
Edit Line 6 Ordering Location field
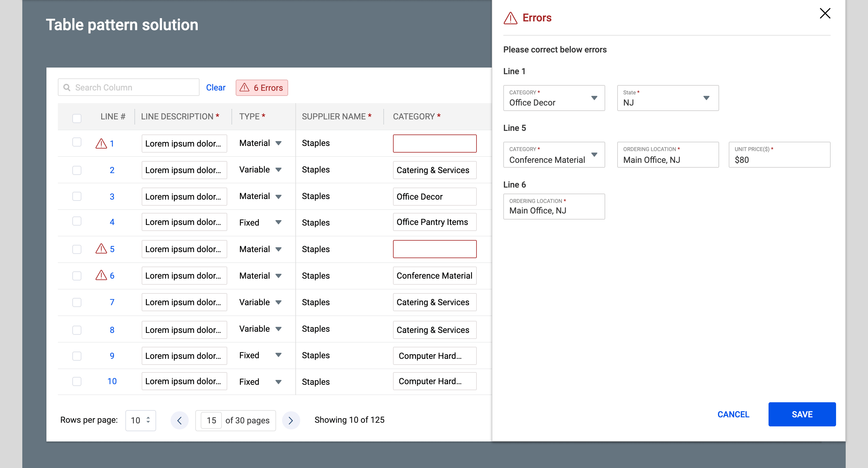554,207
